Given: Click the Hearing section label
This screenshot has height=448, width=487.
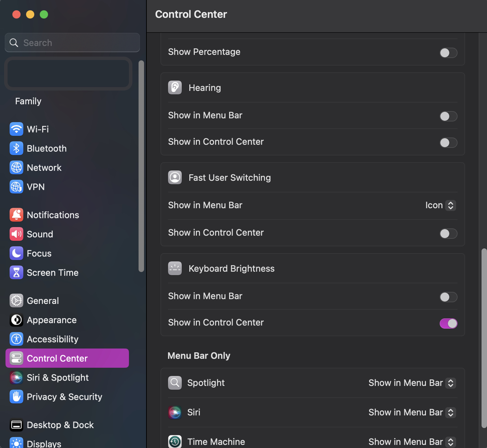Looking at the screenshot, I should click(x=205, y=88).
